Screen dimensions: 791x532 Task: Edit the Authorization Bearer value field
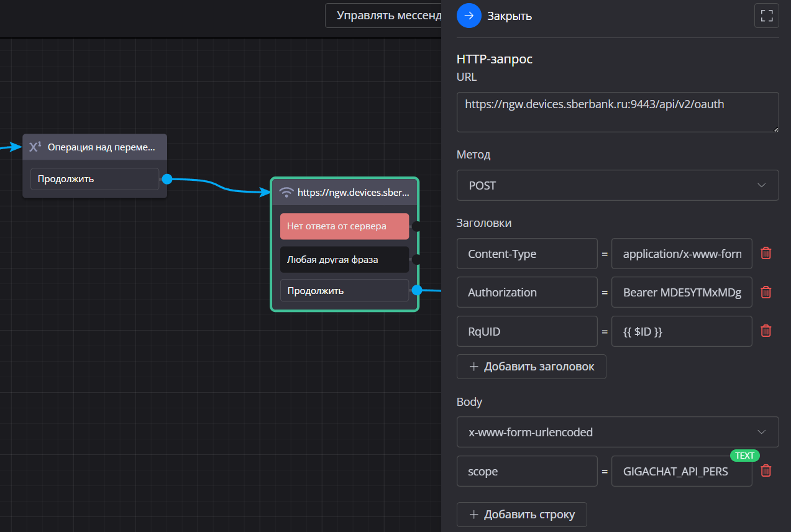pos(682,292)
